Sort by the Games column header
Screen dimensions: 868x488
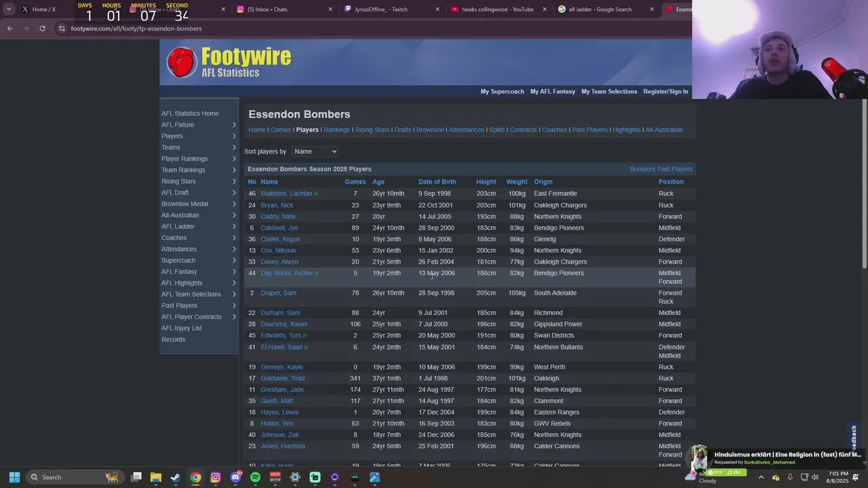[355, 182]
